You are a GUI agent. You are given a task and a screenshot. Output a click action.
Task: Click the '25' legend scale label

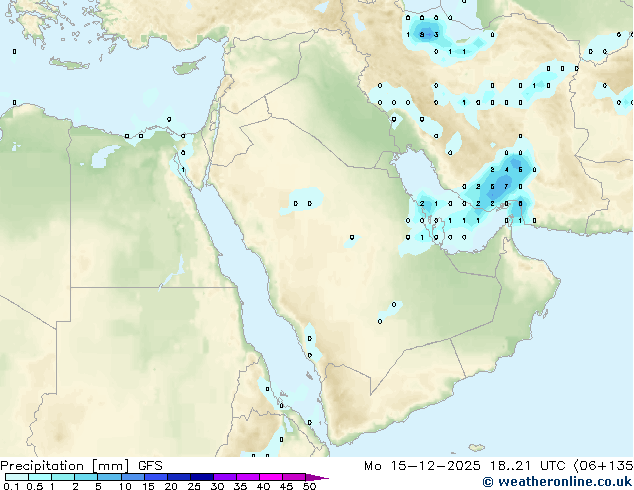(194, 486)
